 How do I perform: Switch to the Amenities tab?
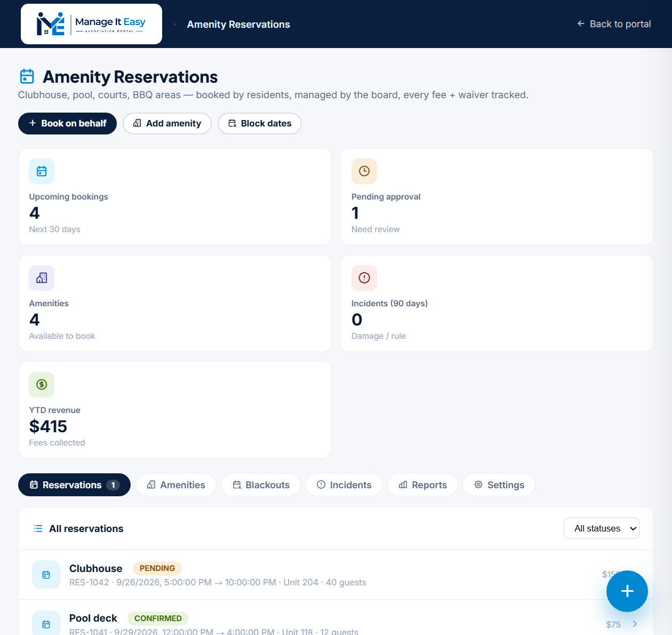click(x=176, y=485)
